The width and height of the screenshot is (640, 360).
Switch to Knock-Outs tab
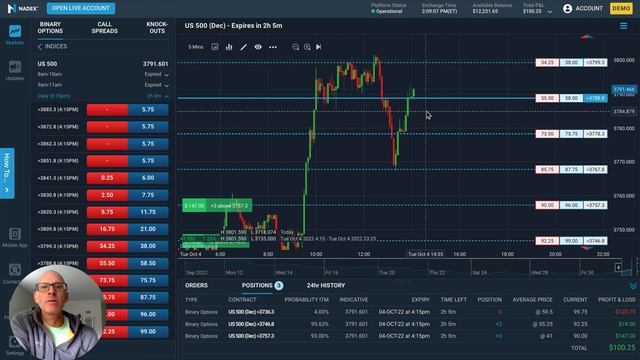(157, 28)
